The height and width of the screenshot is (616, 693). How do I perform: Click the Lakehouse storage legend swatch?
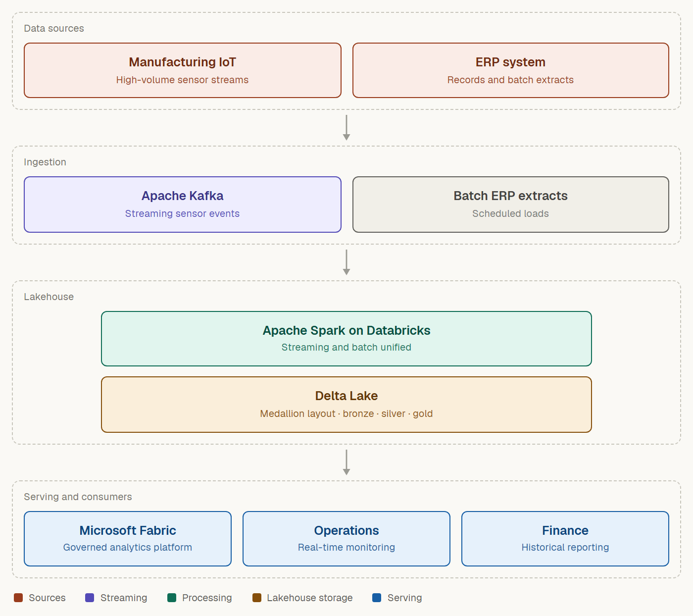coord(257,598)
